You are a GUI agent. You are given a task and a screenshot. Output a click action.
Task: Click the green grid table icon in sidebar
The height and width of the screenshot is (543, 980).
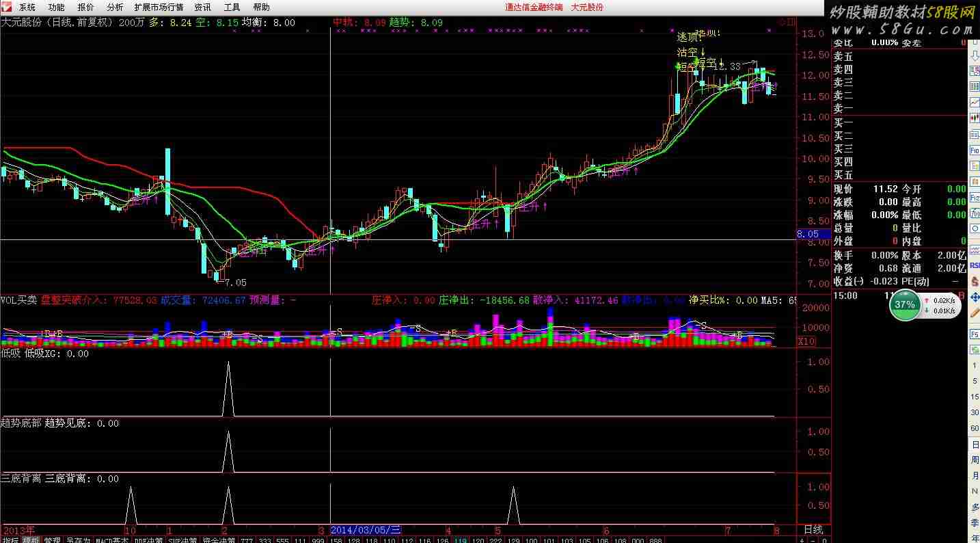pos(975,86)
